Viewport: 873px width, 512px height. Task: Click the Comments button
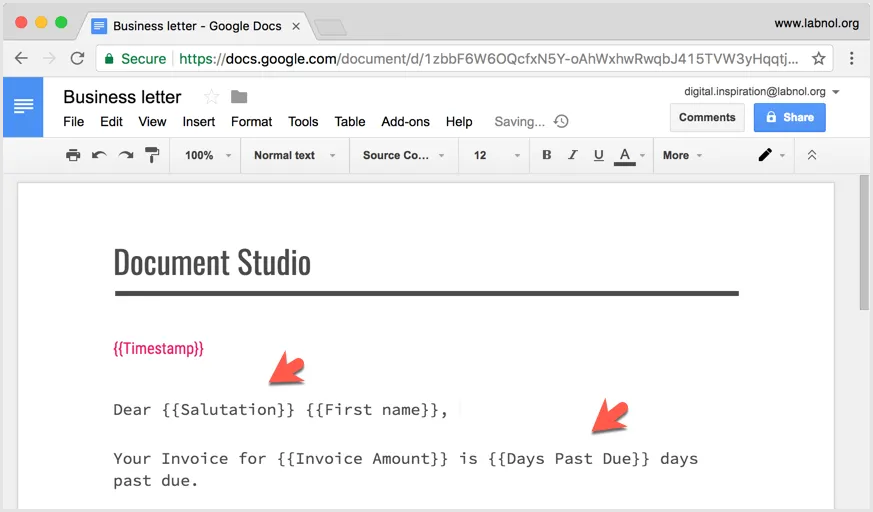[707, 117]
